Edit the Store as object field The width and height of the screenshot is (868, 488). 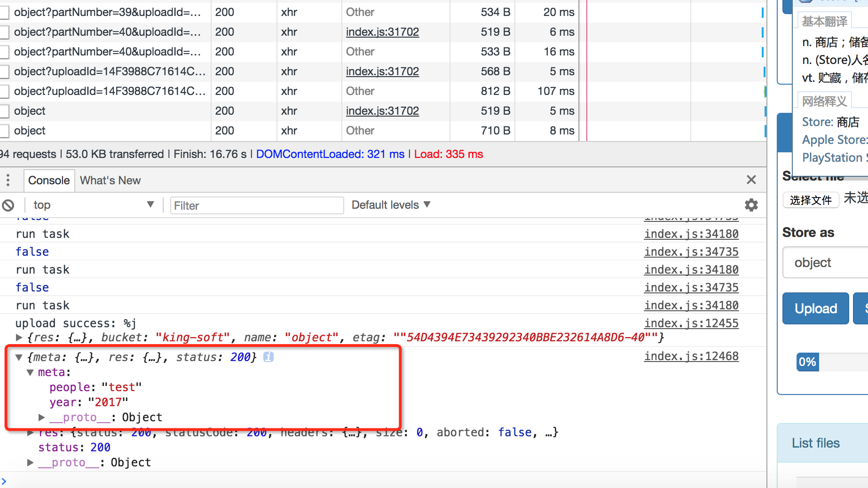pyautogui.click(x=825, y=262)
